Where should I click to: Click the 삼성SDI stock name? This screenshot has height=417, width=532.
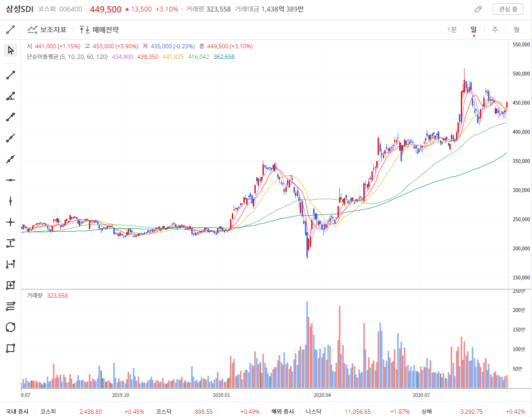(20, 9)
